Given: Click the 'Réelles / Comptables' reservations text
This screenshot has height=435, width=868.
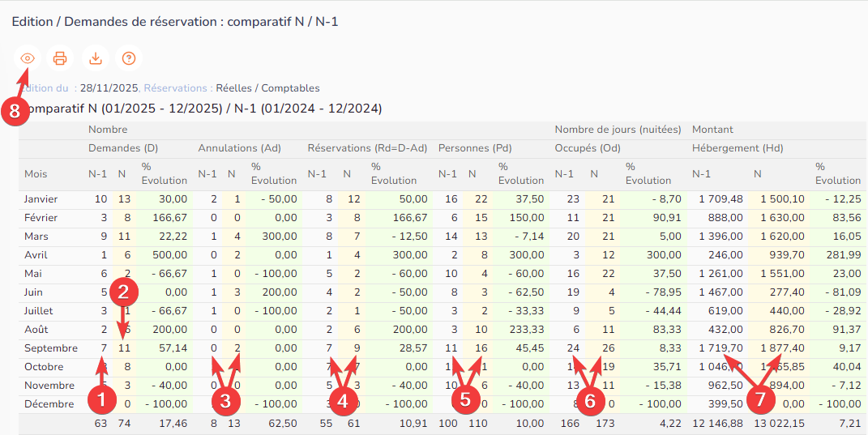Looking at the screenshot, I should tap(267, 88).
